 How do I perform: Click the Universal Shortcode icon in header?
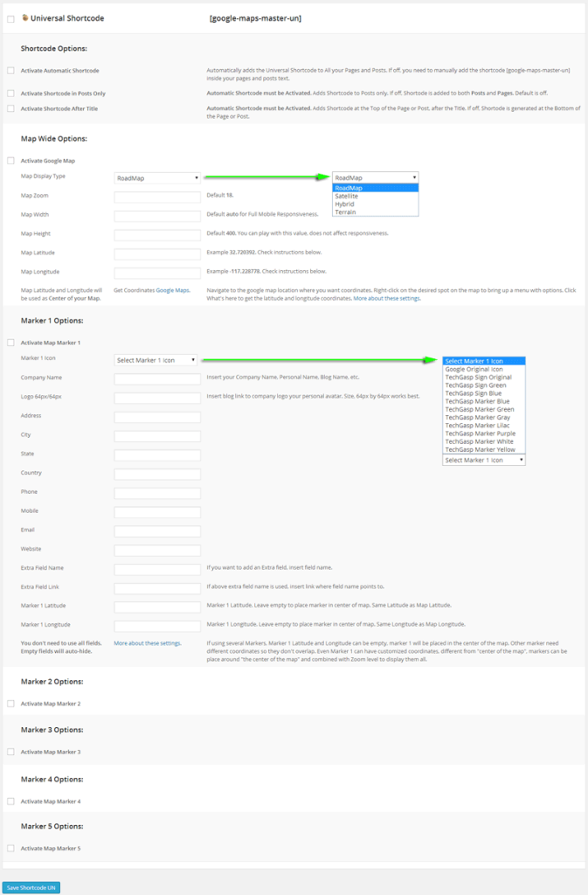pyautogui.click(x=24, y=17)
